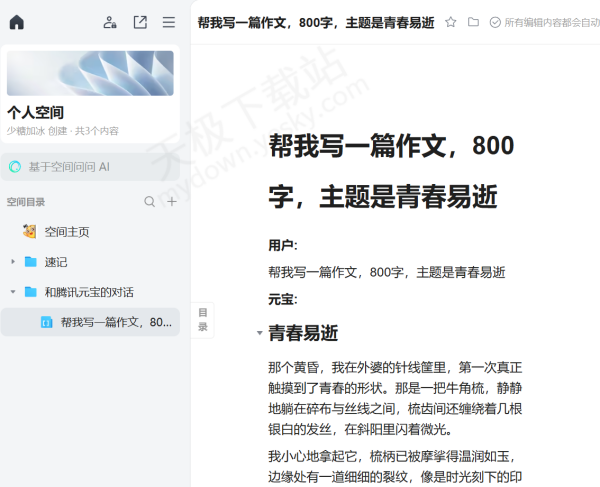
Task: Click the 个人空间 space title
Action: (x=35, y=112)
